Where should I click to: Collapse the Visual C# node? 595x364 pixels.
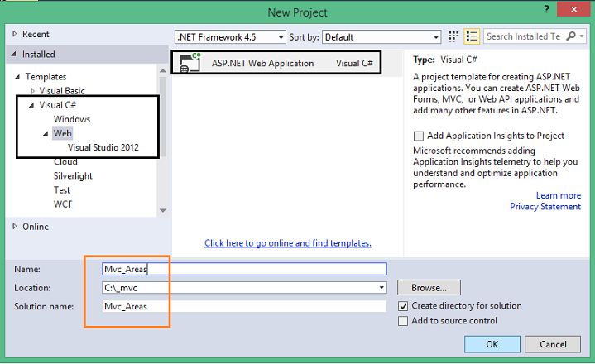click(31, 105)
